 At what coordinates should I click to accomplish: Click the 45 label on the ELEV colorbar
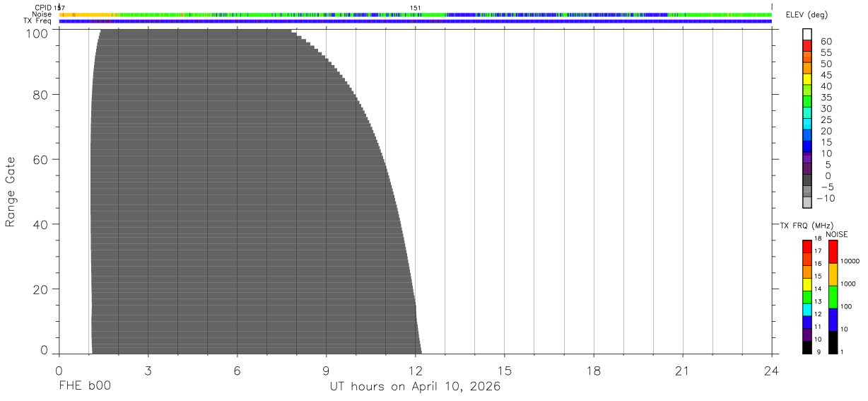[826, 75]
